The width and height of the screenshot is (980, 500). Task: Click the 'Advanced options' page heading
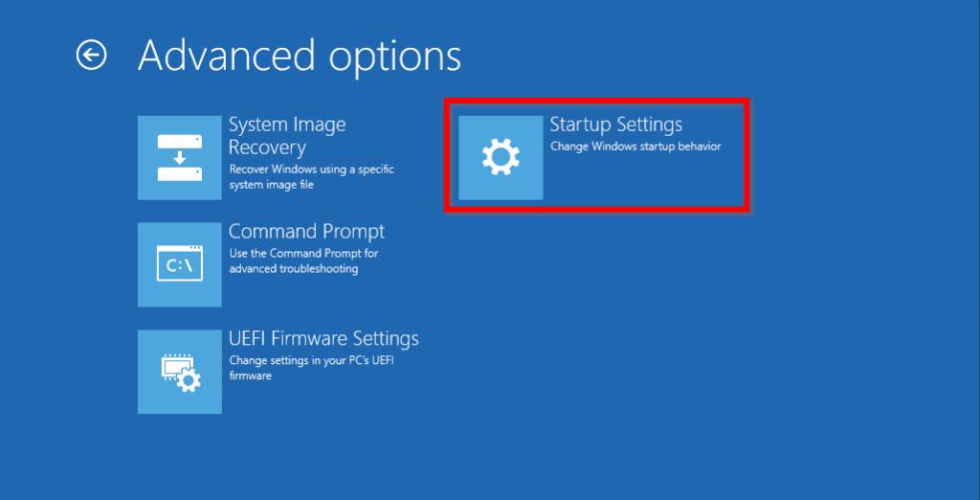(300, 56)
